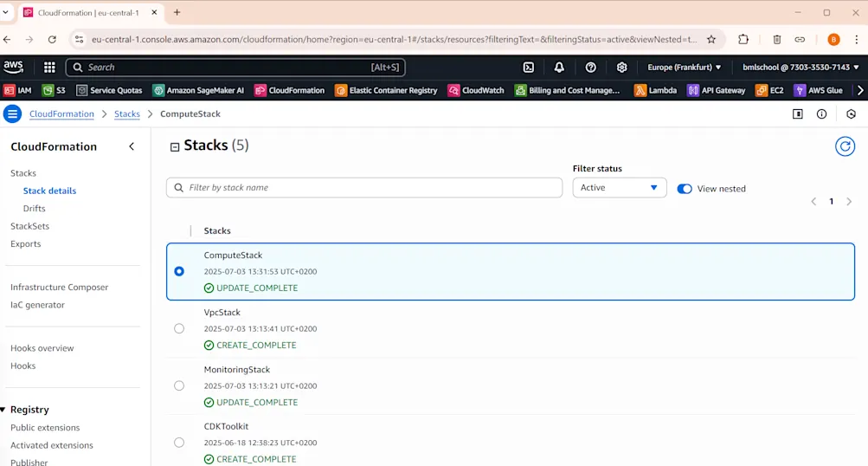The image size is (868, 466).
Task: Open the info panel icon
Action: click(x=821, y=113)
